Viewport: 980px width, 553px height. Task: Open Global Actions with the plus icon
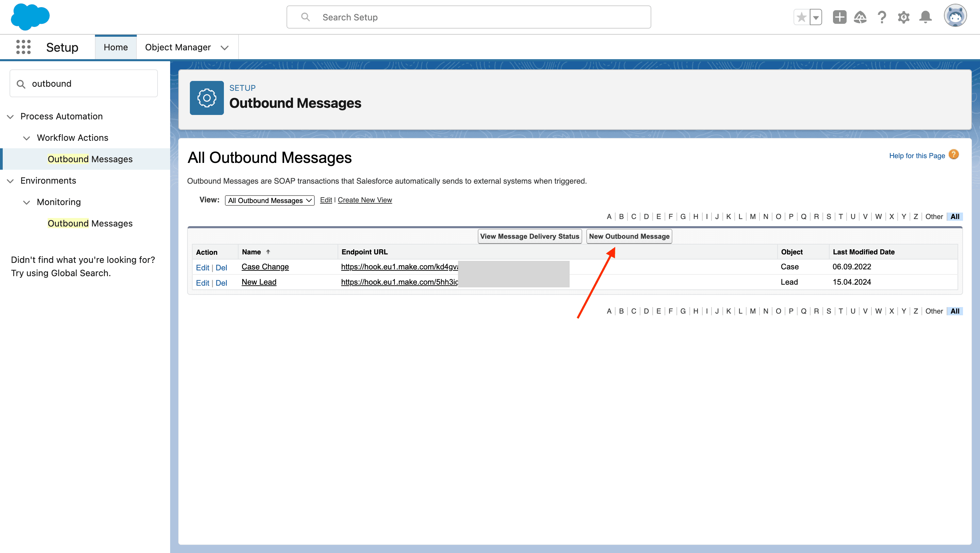tap(839, 17)
